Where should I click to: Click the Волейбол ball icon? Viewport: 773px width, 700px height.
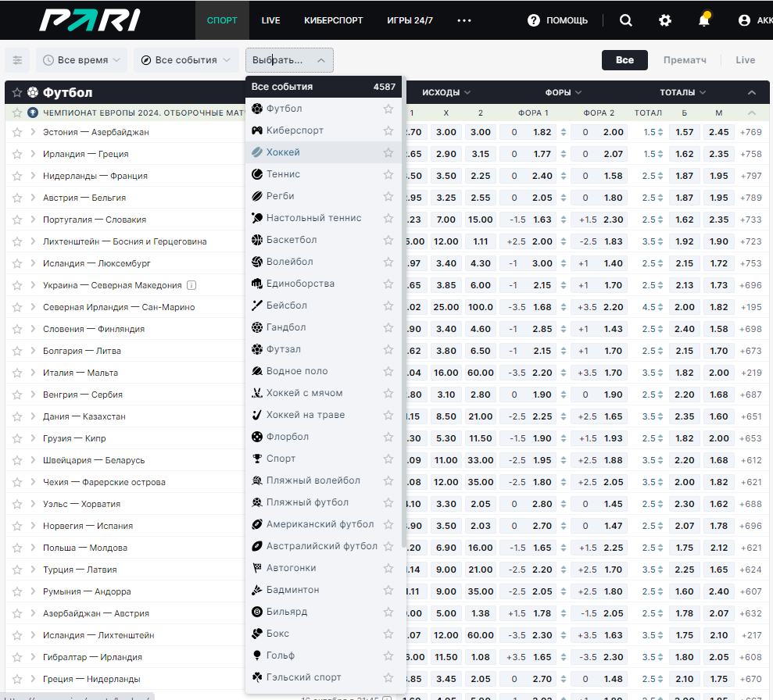257,262
